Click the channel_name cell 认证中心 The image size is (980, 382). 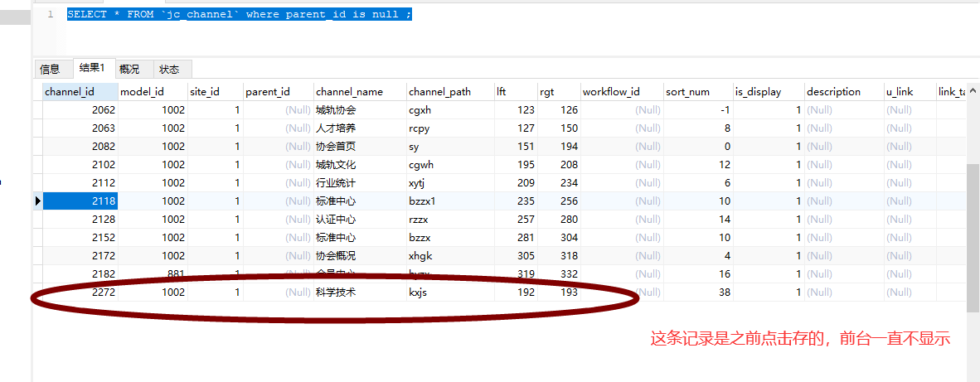pos(360,220)
